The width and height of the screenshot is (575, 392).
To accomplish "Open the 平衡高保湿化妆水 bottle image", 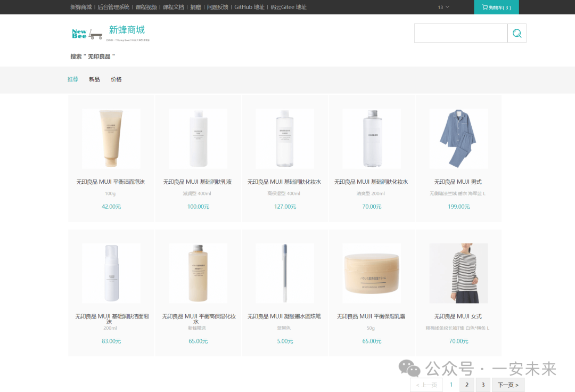I will point(198,273).
